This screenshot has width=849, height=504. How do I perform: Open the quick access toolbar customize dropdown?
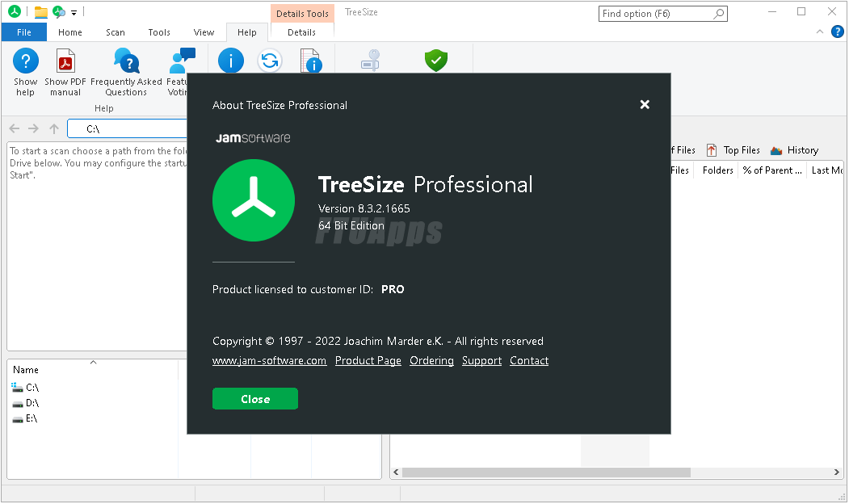tap(74, 12)
